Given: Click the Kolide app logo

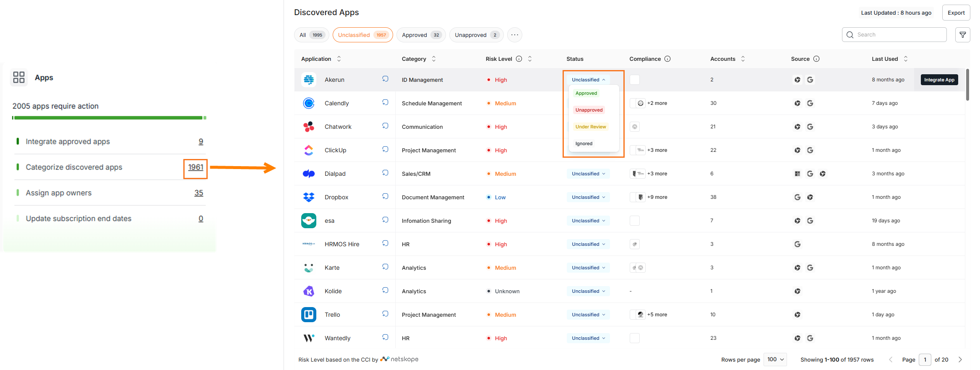Looking at the screenshot, I should (x=309, y=291).
